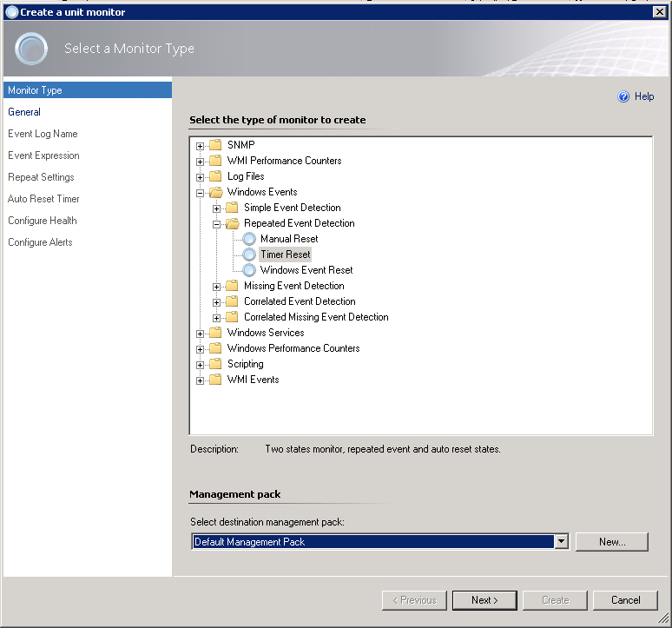This screenshot has width=672, height=628.
Task: Select the Monitor Type wizard step
Action: click(88, 90)
